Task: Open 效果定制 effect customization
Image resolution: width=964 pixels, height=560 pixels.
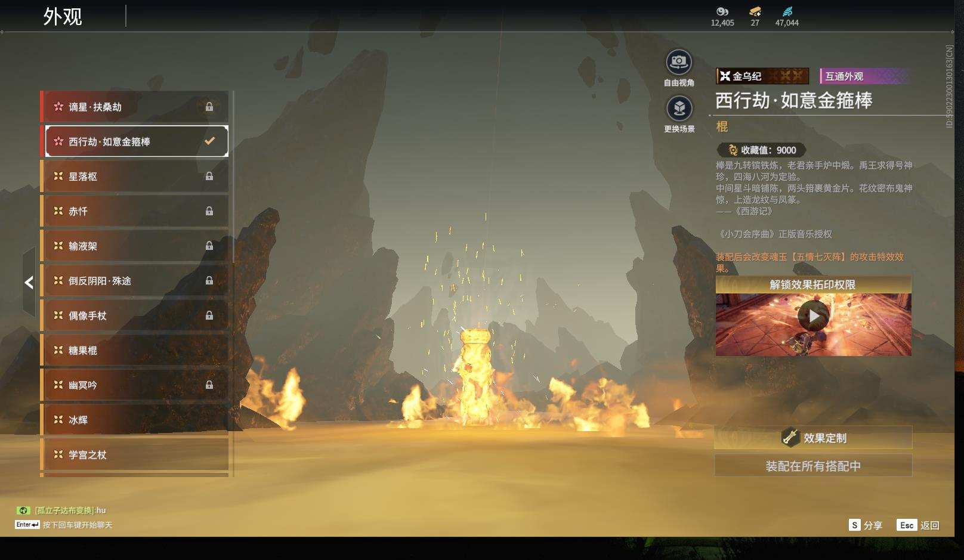Action: 813,438
